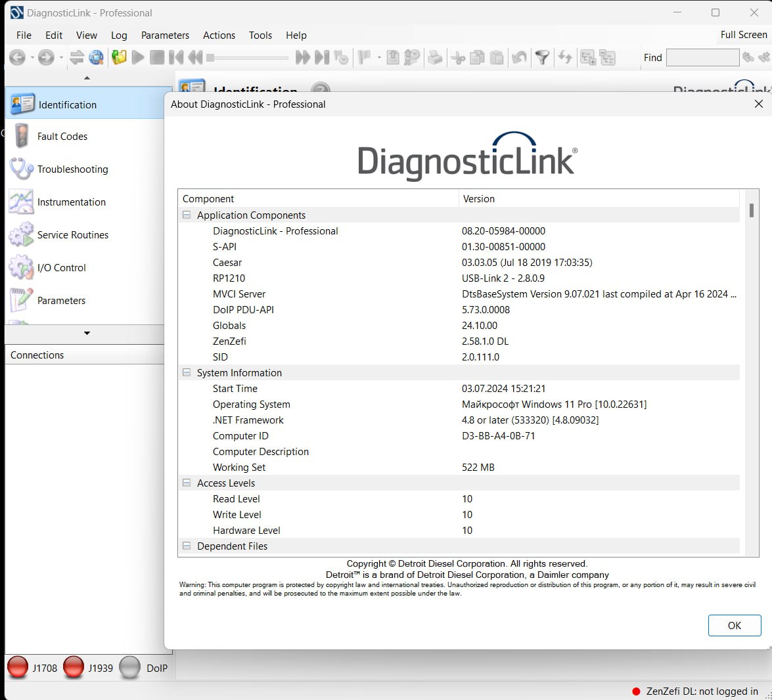Click the printer icon in the toolbar
Image resolution: width=772 pixels, height=700 pixels.
435,58
